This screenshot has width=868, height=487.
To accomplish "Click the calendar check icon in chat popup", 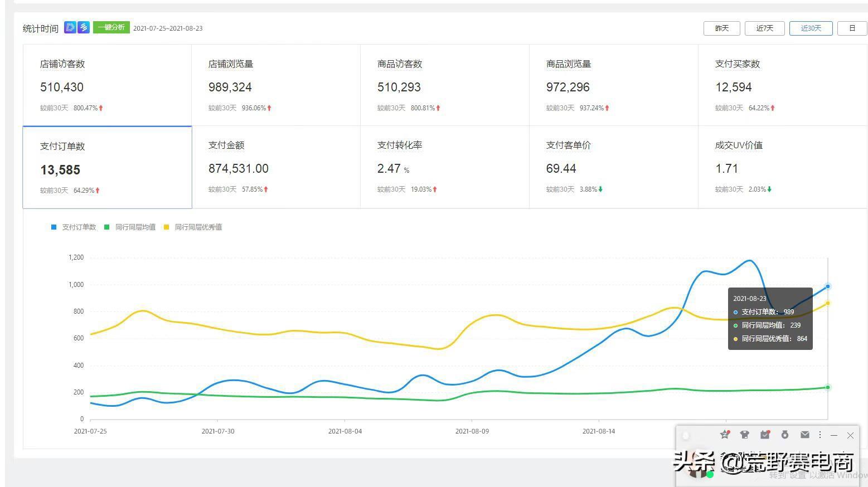I will 765,435.
